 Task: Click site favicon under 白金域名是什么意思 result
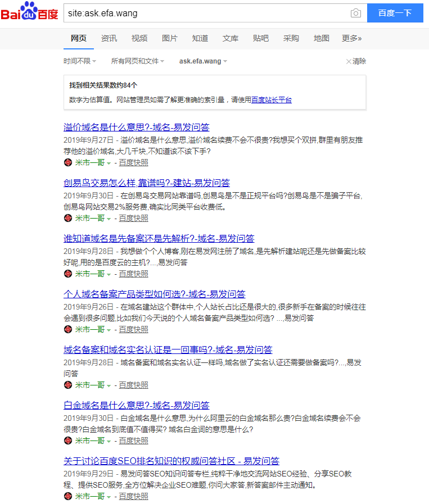point(68,441)
